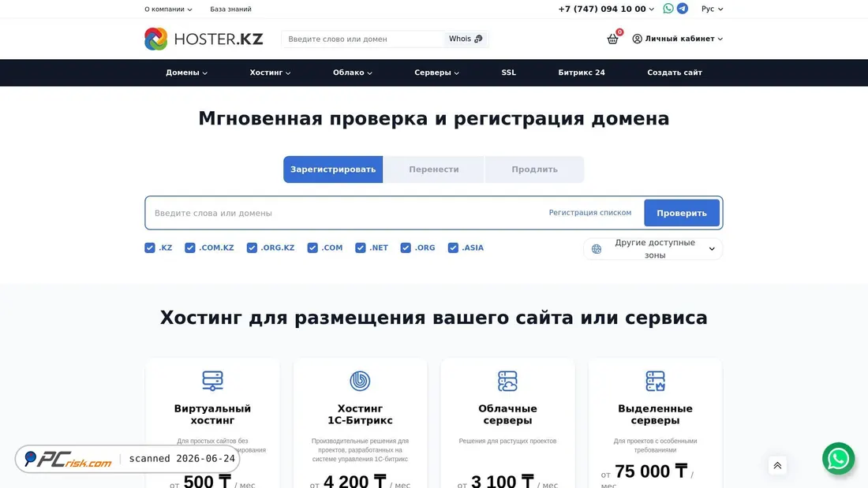This screenshot has height=488, width=868.
Task: Toggle the .ASIA zone checkbox
Action: pos(453,248)
